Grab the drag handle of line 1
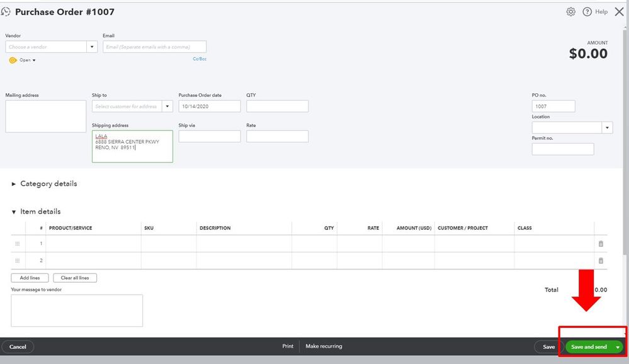Screen dimensions: 629x364 click(17, 244)
